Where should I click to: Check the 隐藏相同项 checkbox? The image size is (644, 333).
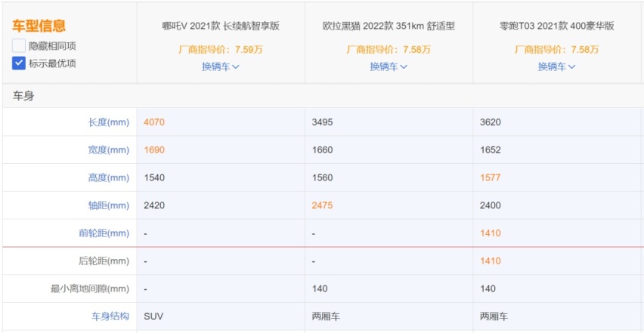tap(19, 45)
